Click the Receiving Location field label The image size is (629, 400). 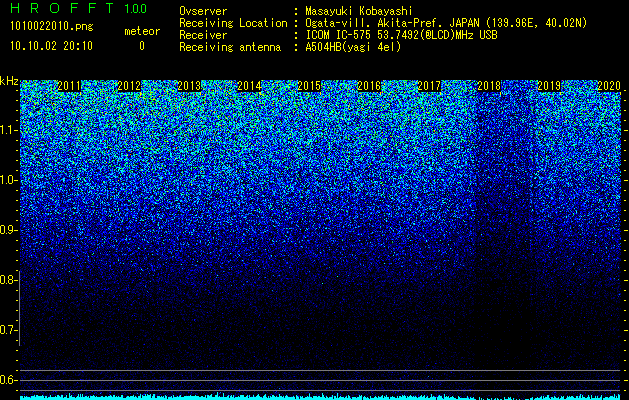pyautogui.click(x=233, y=23)
